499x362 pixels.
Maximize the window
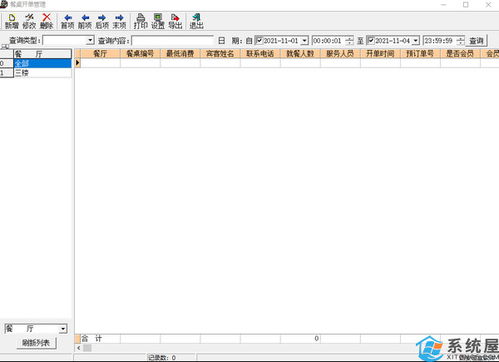(x=466, y=5)
